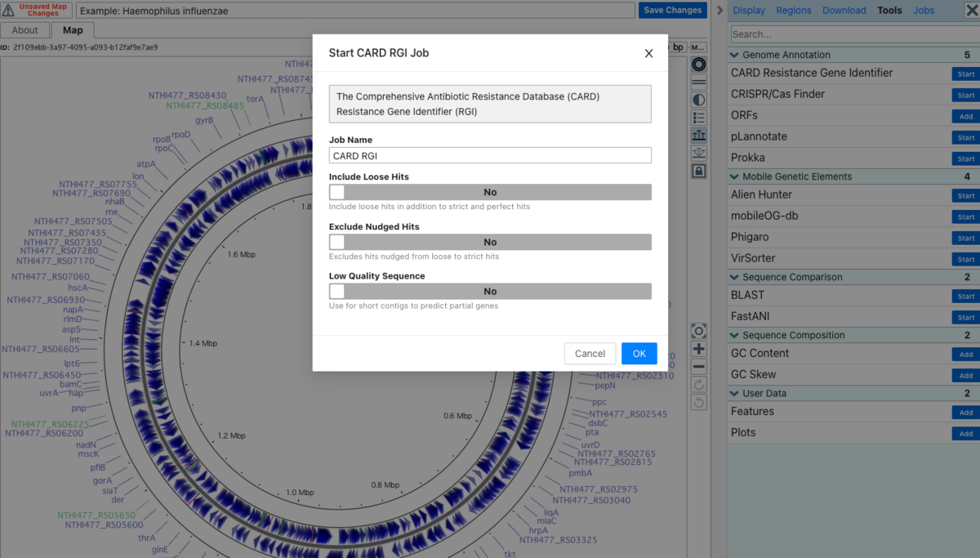Click the map name field Haemophilus influenzae
The image size is (980, 558).
click(355, 11)
